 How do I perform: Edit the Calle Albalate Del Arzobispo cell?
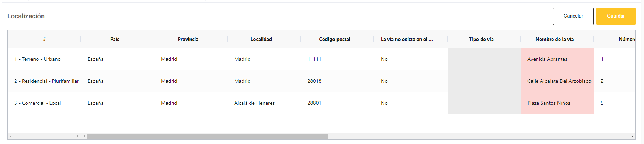[x=557, y=81]
